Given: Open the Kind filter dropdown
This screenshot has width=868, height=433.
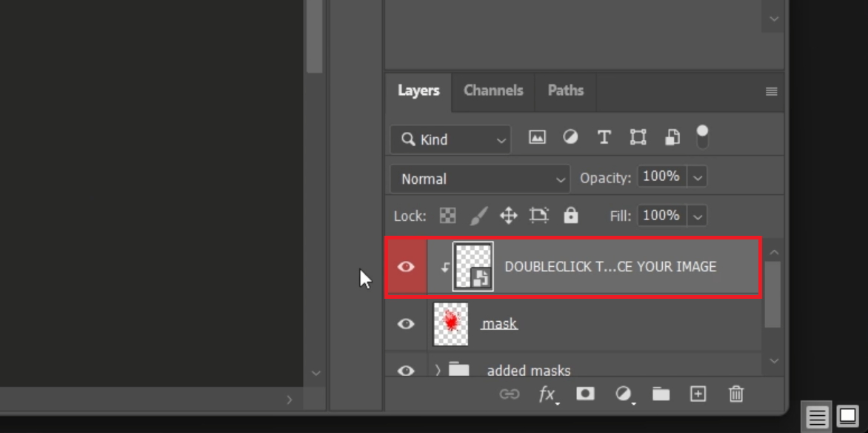Looking at the screenshot, I should point(450,139).
